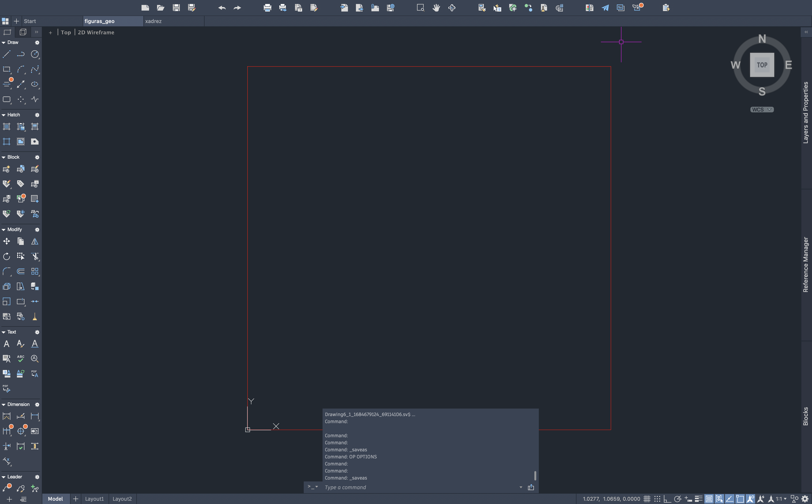812x504 pixels.
Task: Click the Pan hand icon in toolbar
Action: 436,8
